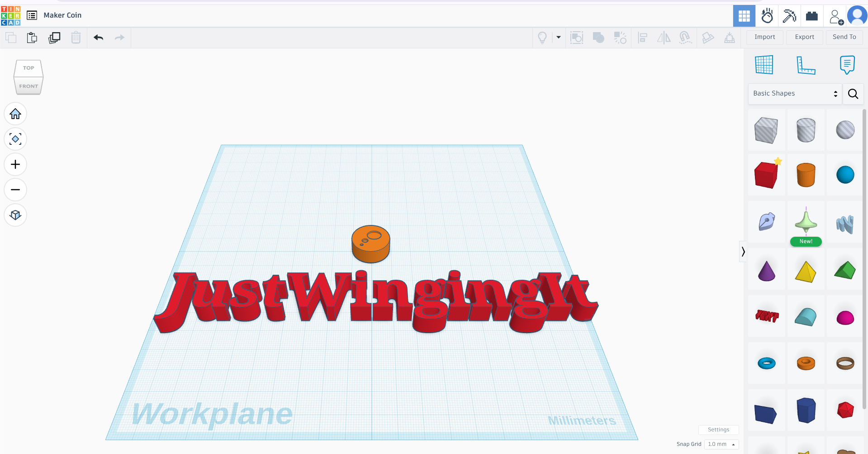The width and height of the screenshot is (868, 454).
Task: Select the magenta Half Sphere shape
Action: [845, 318]
